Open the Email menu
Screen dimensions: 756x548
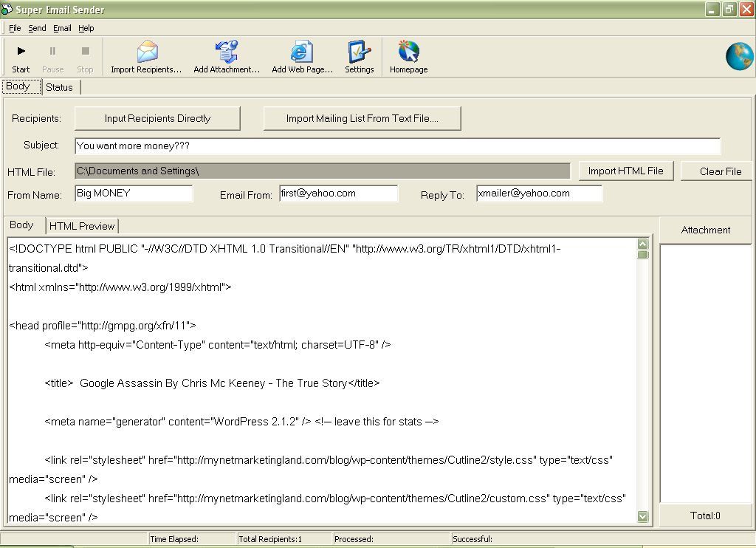tap(61, 28)
